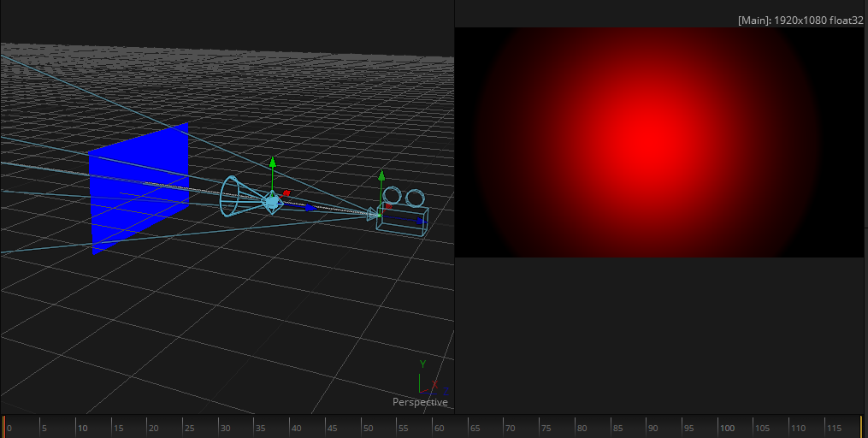Click the XYZ orientation gizmo
The width and height of the screenshot is (868, 438).
[x=433, y=378]
